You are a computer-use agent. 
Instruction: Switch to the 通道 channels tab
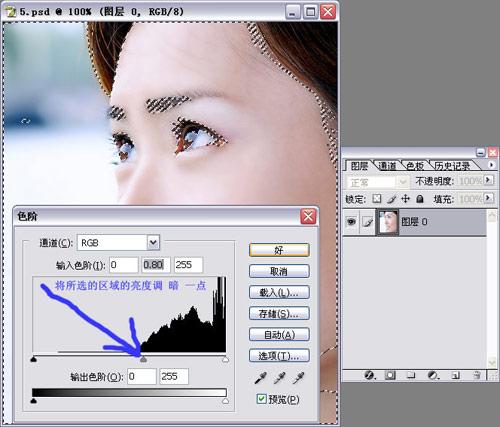[387, 166]
